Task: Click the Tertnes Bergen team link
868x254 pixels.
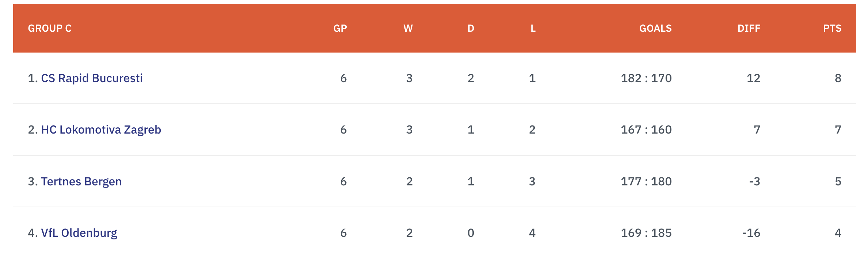Action: tap(81, 181)
